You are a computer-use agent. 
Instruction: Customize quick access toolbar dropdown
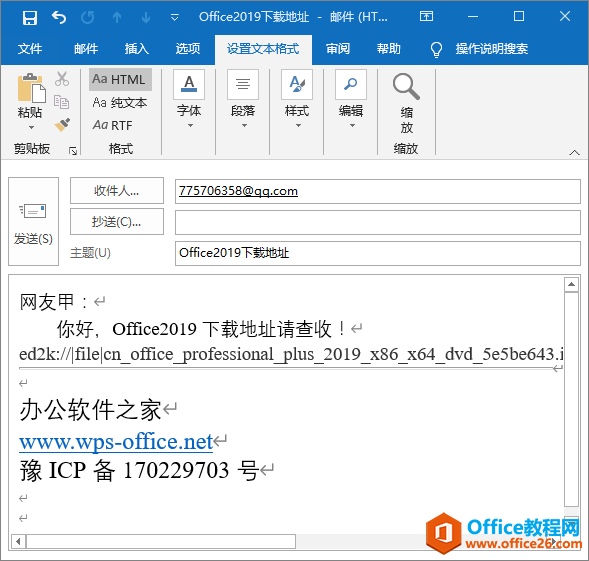[x=174, y=17]
